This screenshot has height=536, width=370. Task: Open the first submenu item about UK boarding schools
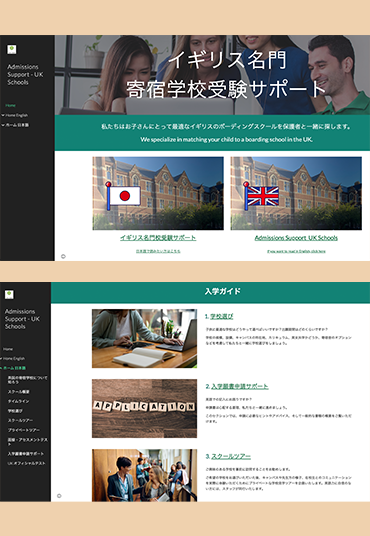tap(28, 380)
